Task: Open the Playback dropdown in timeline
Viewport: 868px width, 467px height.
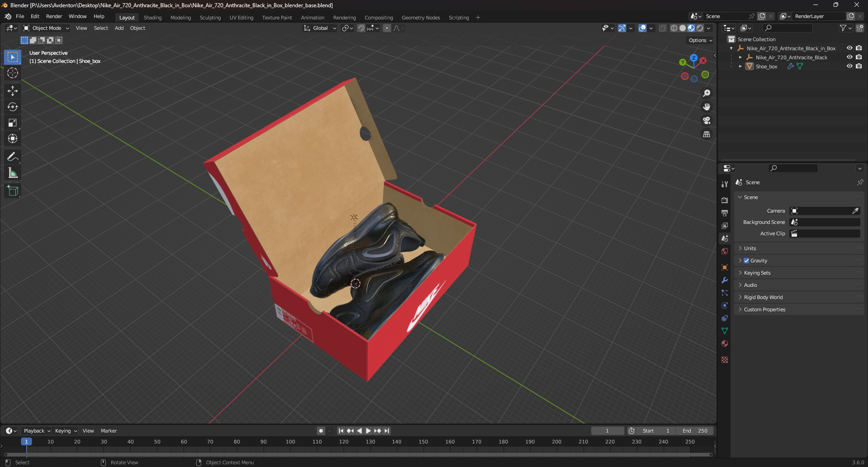Action: pos(37,431)
